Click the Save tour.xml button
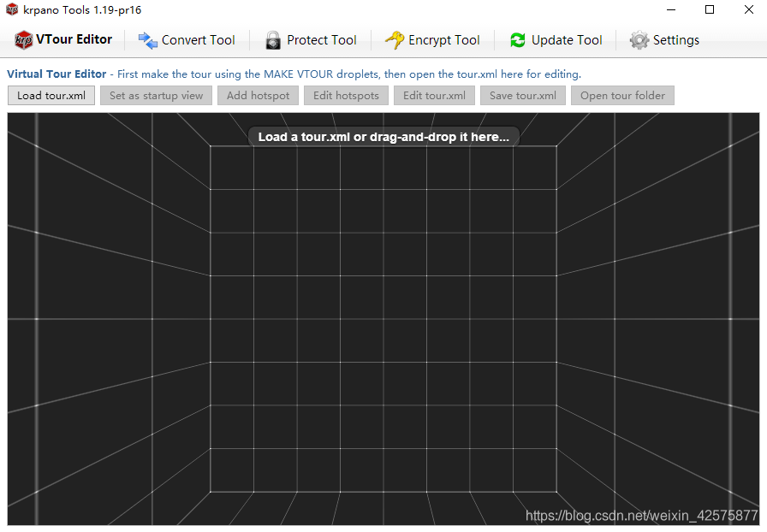Image resolution: width=767 pixels, height=532 pixels. (x=523, y=95)
